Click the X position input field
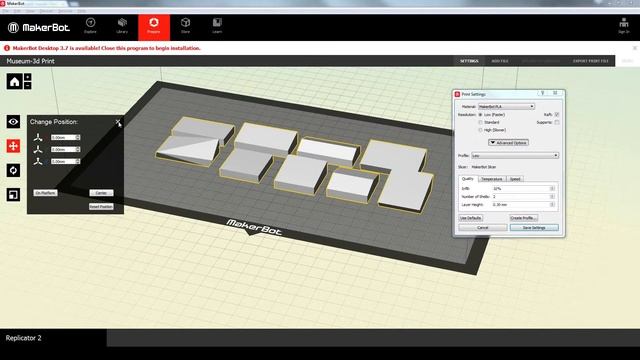640x360 pixels. point(63,138)
